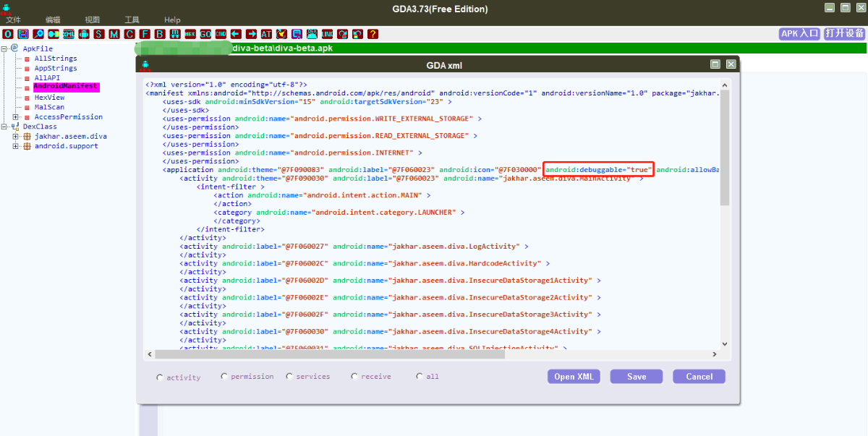Expand the android.support tree node
The height and width of the screenshot is (436, 868).
[x=16, y=146]
